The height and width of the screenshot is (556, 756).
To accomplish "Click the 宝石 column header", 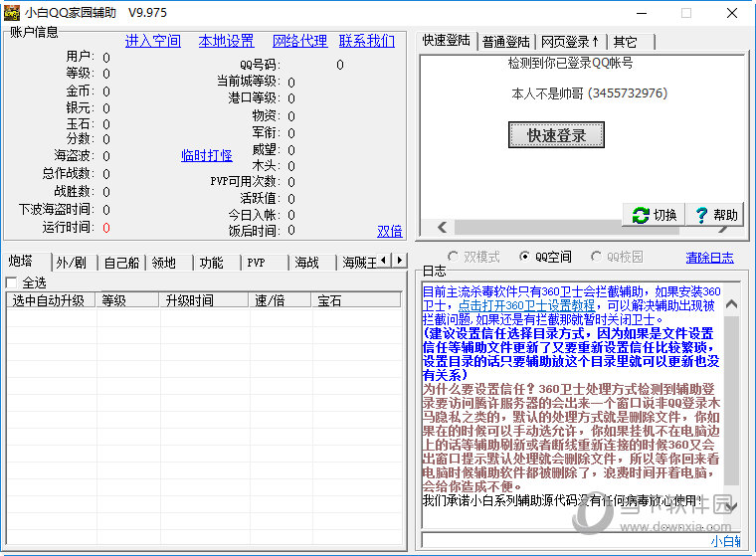I will point(356,300).
